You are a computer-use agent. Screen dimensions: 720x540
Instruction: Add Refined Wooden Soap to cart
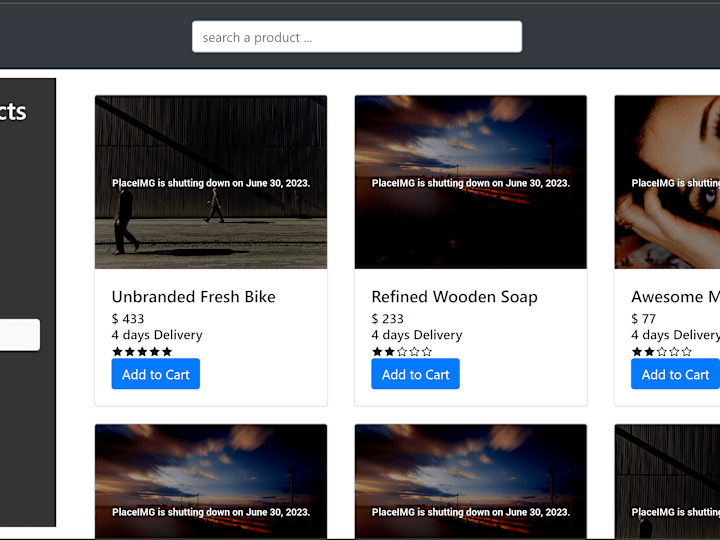point(416,374)
